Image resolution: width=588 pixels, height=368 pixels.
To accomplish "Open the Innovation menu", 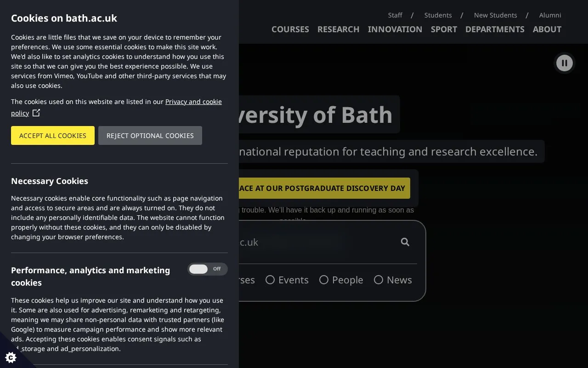I will (x=395, y=29).
